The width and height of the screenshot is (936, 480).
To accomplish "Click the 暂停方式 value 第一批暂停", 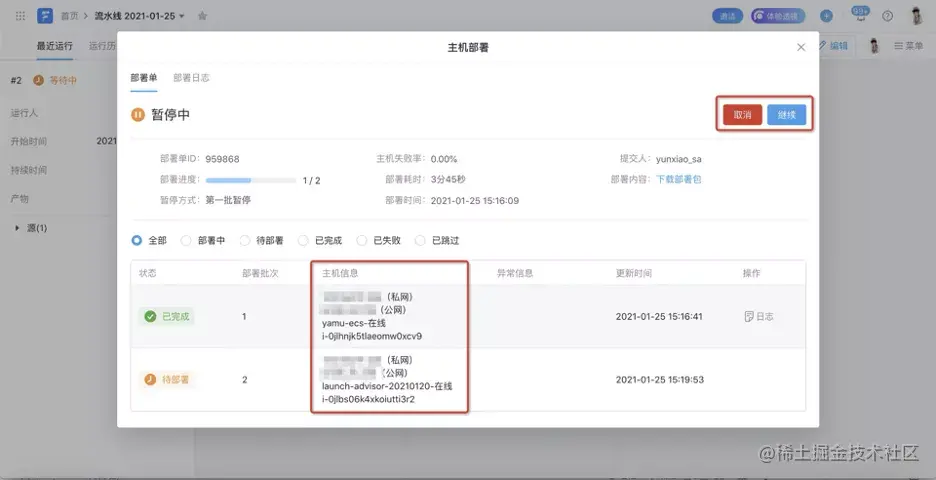I will 228,201.
